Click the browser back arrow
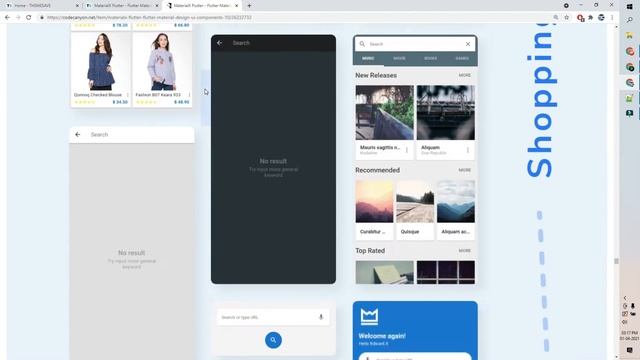 click(7, 18)
